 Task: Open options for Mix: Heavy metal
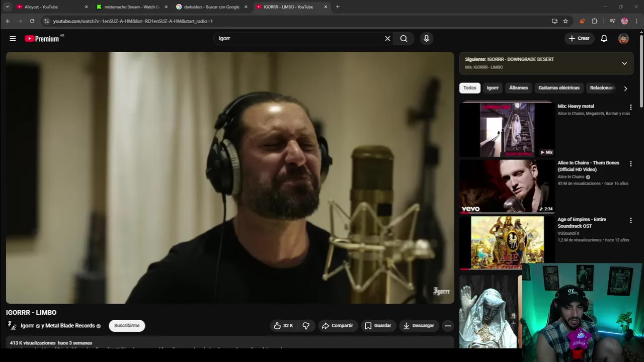(630, 107)
